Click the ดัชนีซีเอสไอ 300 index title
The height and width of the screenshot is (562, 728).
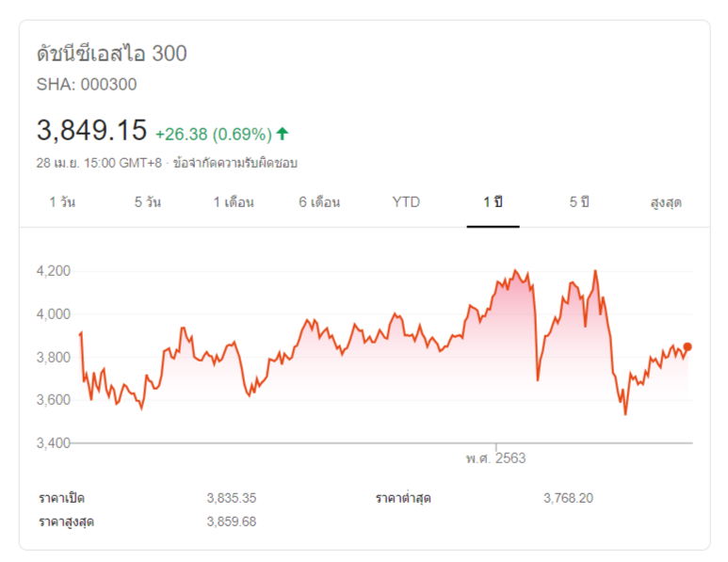click(x=111, y=54)
